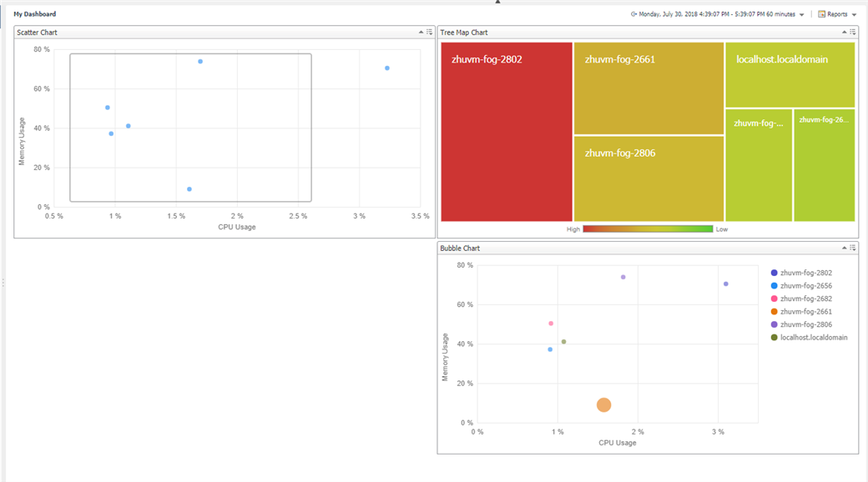Open the time range dropdown arrow
The height and width of the screenshot is (482, 868).
[801, 15]
